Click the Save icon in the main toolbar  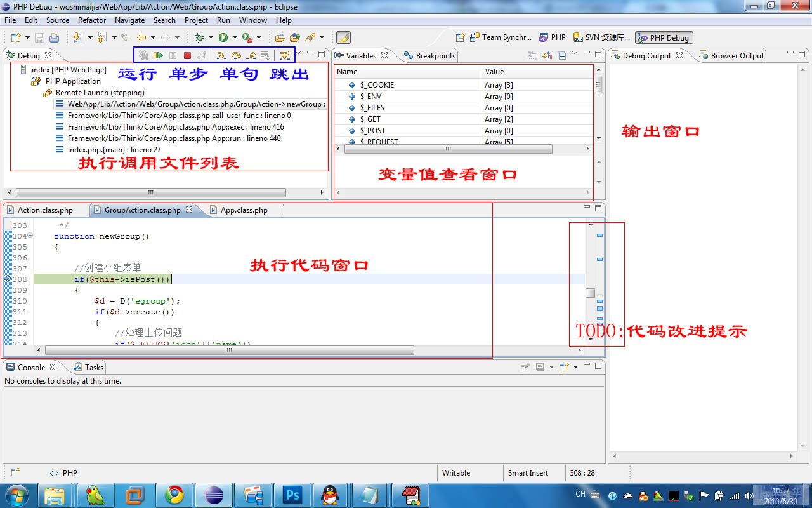tap(39, 37)
